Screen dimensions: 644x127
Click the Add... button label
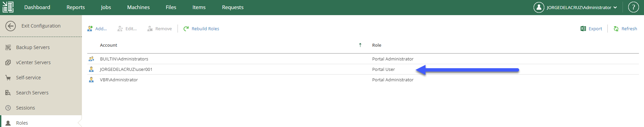point(101,29)
